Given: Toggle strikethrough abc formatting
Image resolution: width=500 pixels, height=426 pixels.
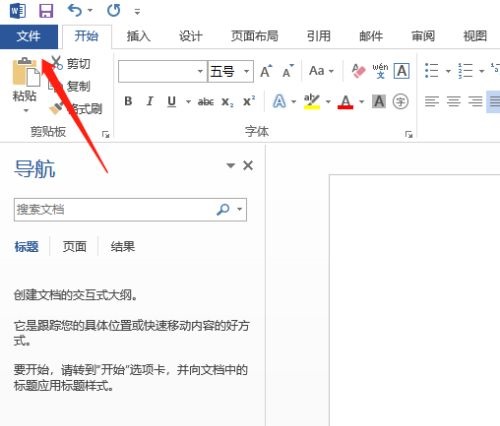Looking at the screenshot, I should coord(206,101).
